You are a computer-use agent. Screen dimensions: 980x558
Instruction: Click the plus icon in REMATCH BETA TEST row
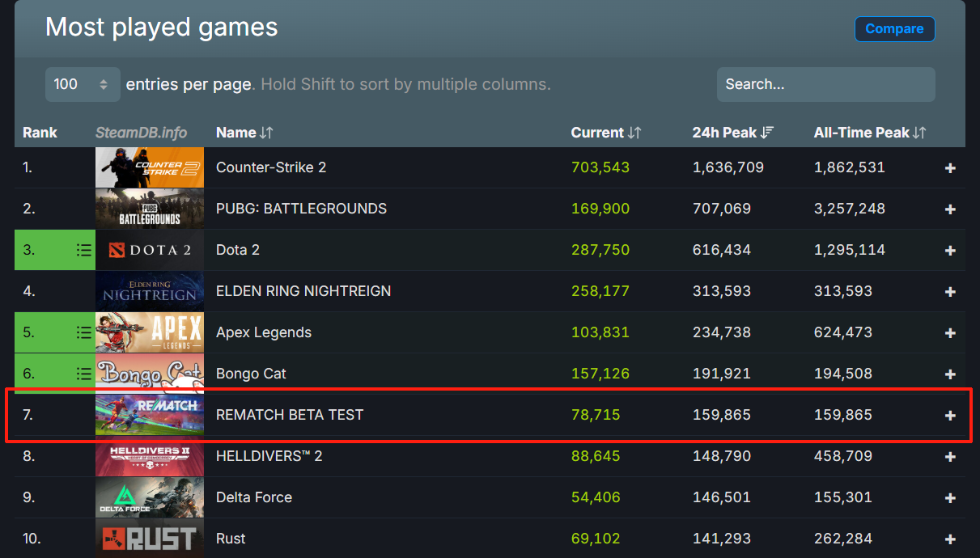click(950, 416)
